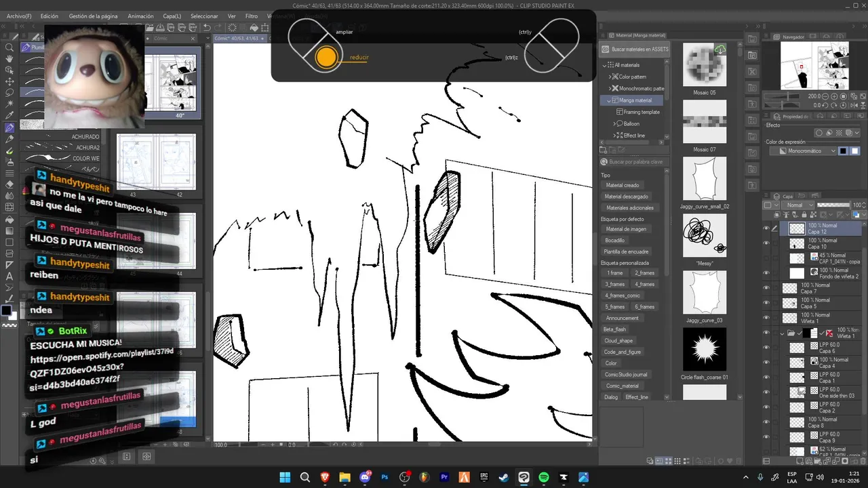Select the Auto select wand tool
The image size is (868, 488).
tap(9, 104)
